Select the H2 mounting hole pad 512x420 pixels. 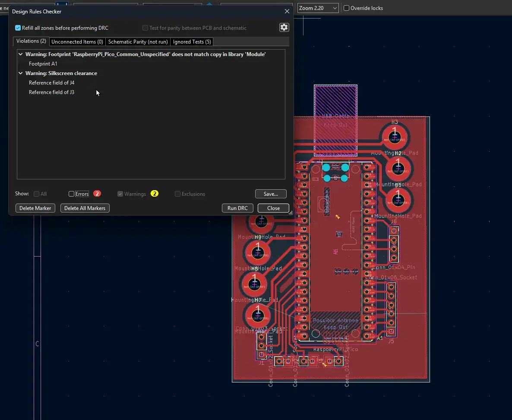coord(397,169)
